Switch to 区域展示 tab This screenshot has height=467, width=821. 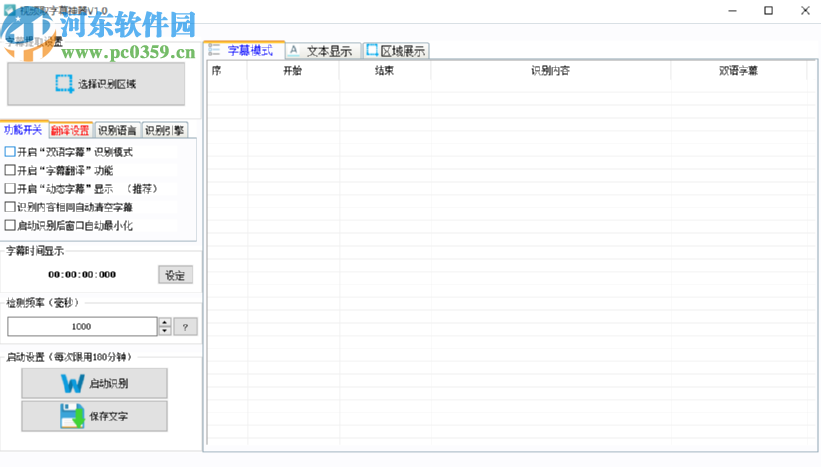(x=396, y=51)
